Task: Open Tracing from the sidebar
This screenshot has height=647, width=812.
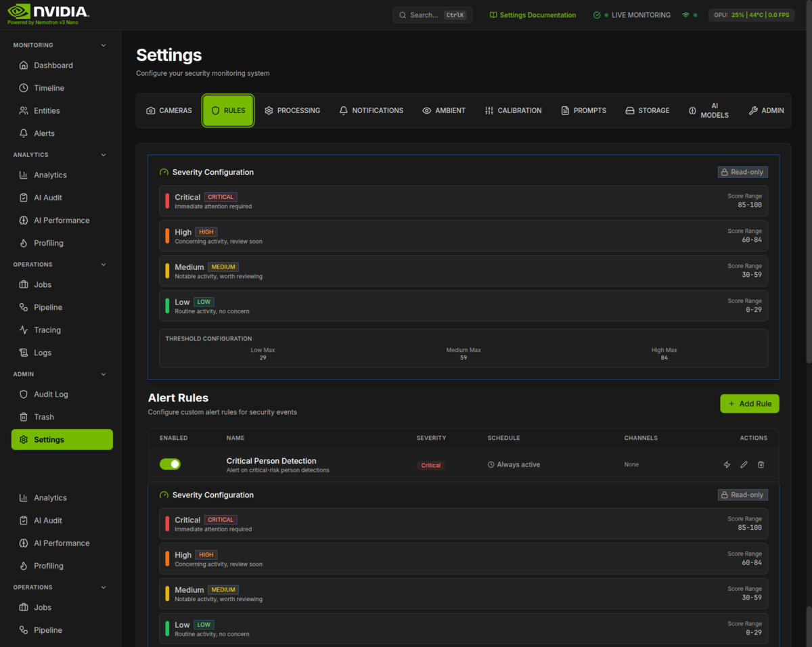Action: click(x=47, y=330)
